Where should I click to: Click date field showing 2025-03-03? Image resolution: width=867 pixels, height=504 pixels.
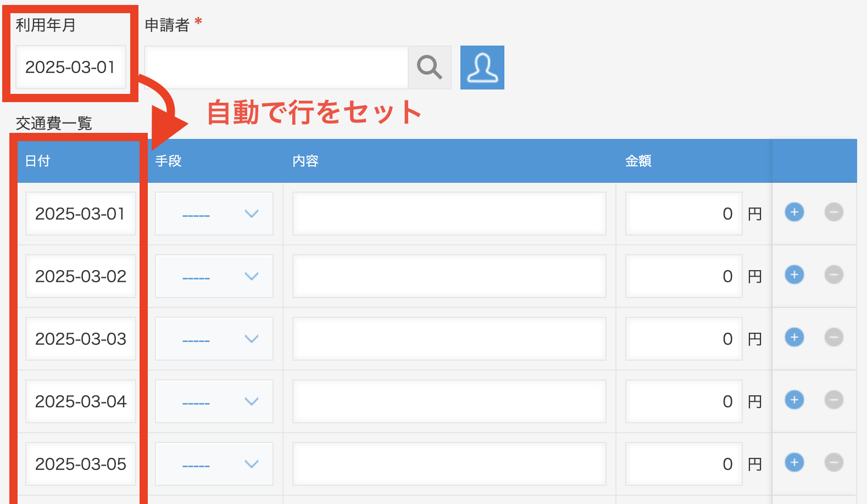pyautogui.click(x=81, y=339)
